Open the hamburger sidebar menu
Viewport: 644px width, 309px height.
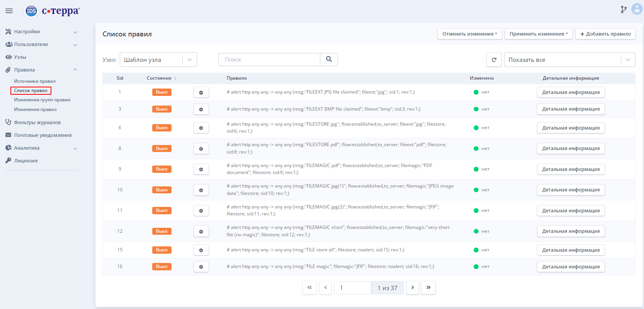tap(9, 11)
